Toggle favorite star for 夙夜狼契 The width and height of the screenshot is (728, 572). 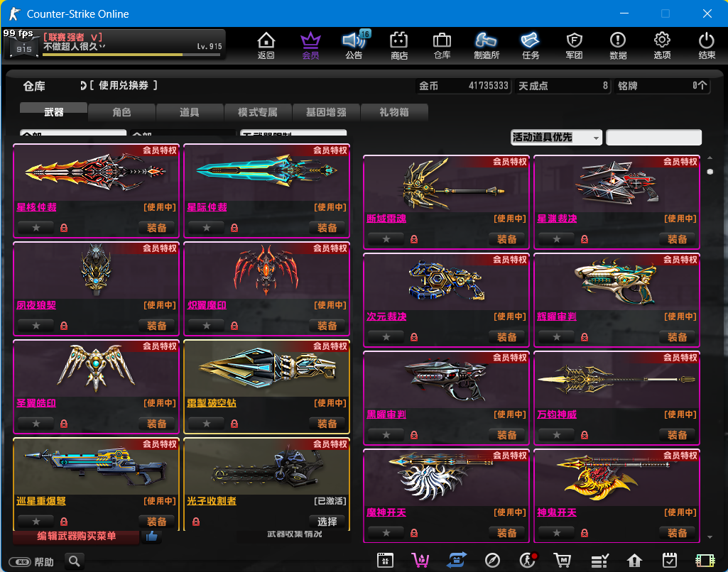[x=36, y=326]
